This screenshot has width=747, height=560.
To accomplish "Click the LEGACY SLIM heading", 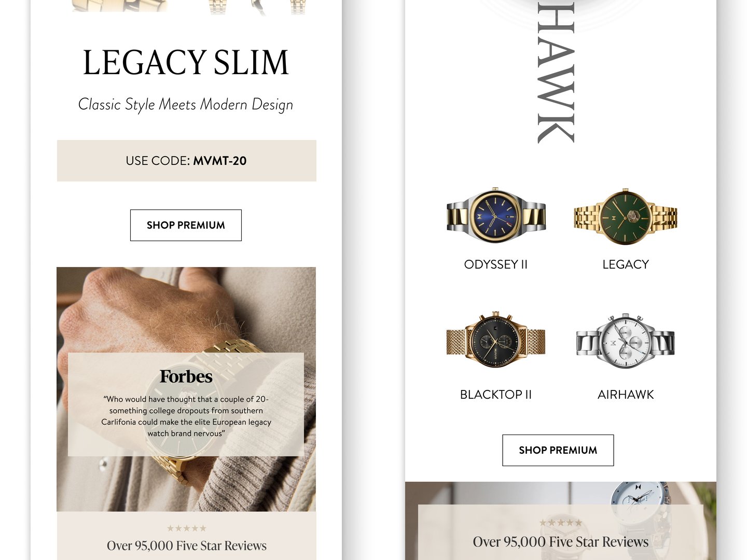I will pos(186,62).
